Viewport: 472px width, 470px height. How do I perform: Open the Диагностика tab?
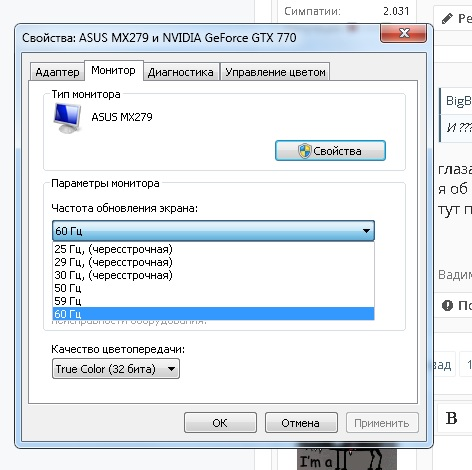pyautogui.click(x=181, y=72)
